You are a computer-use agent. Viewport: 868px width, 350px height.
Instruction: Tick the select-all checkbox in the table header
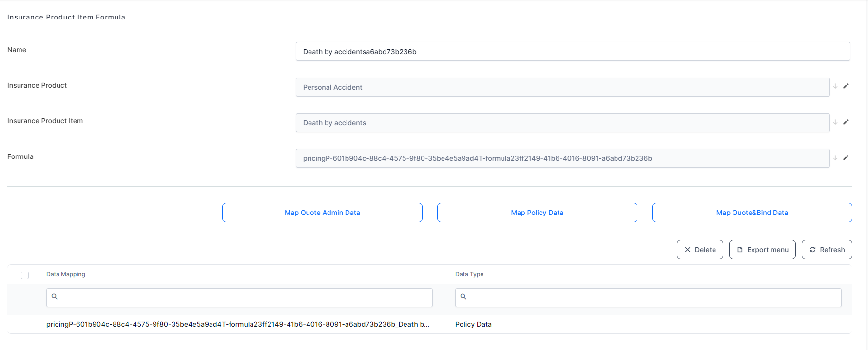tap(25, 275)
